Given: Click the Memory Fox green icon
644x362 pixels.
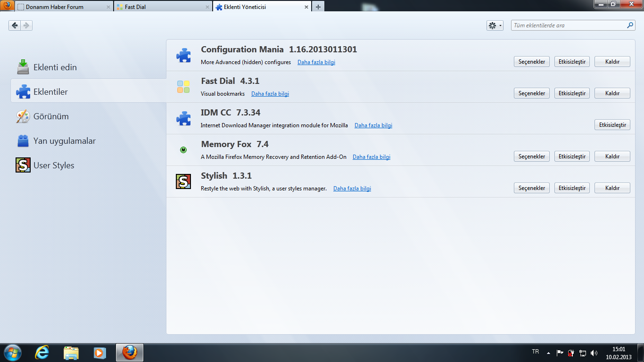Looking at the screenshot, I should pyautogui.click(x=183, y=150).
